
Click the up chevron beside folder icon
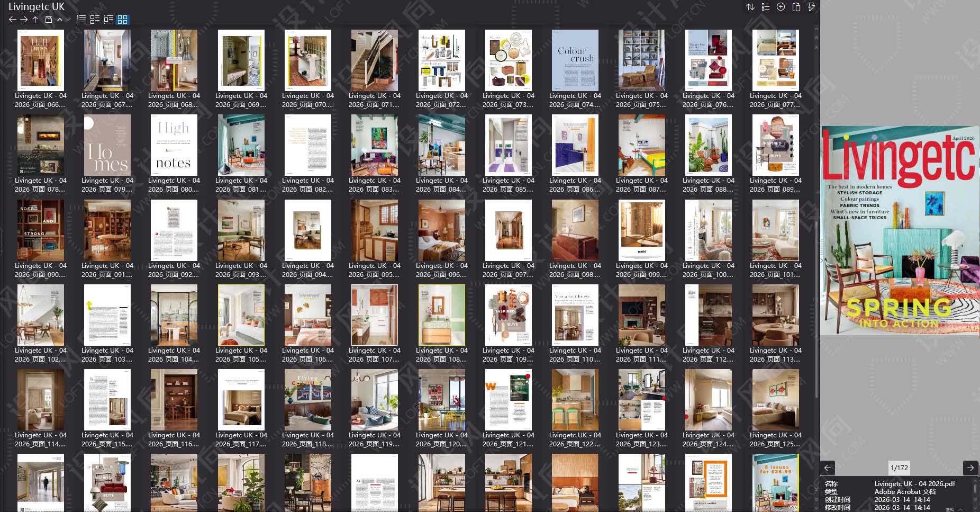[60, 20]
